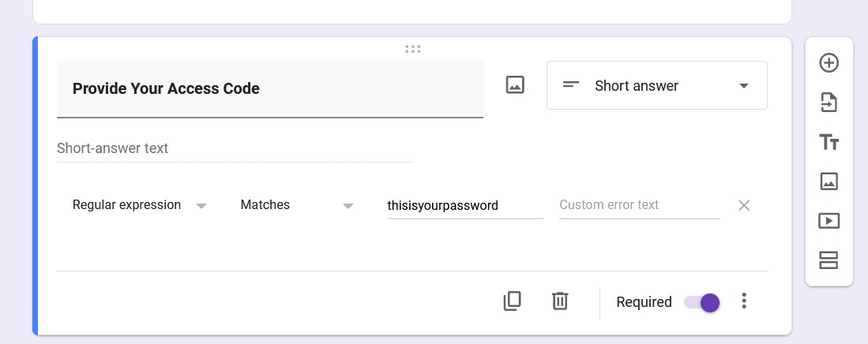Image resolution: width=868 pixels, height=344 pixels.
Task: Toggle the Required switch off
Action: pos(702,302)
